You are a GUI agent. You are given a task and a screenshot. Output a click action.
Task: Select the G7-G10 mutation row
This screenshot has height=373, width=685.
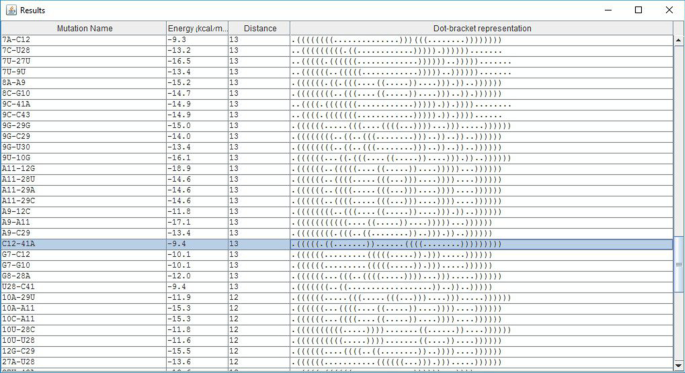[x=337, y=266]
